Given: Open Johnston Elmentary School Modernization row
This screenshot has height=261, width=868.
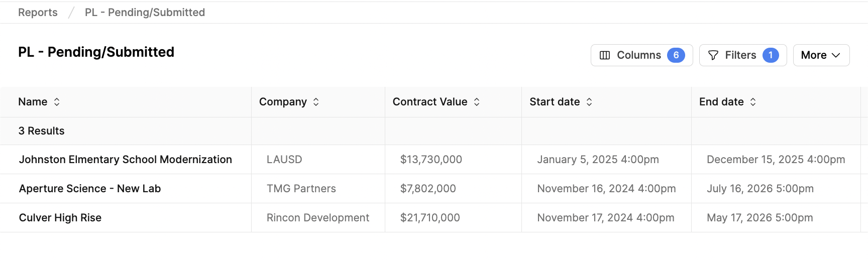Looking at the screenshot, I should [x=126, y=160].
